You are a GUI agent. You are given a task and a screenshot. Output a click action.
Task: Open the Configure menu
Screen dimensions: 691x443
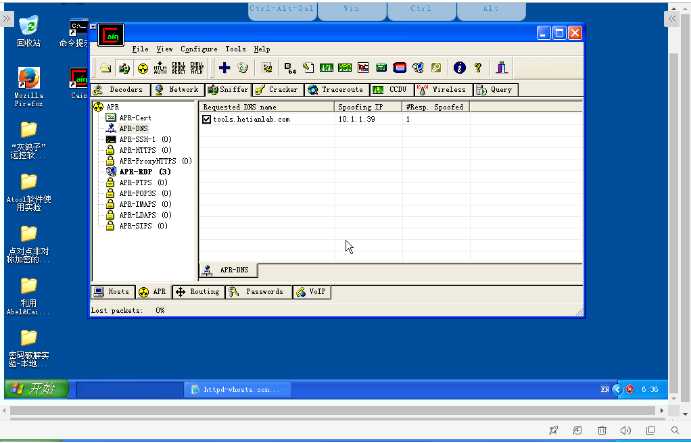point(199,49)
